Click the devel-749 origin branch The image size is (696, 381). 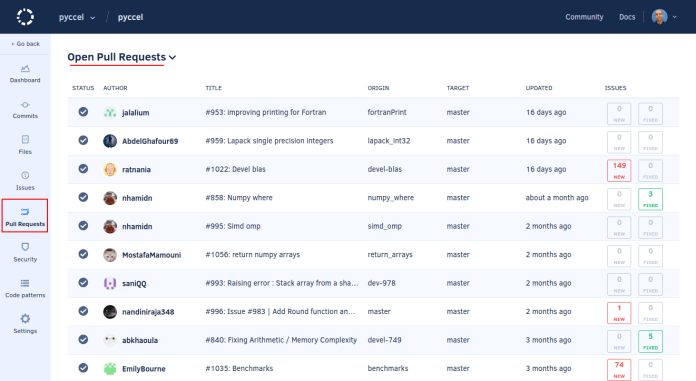[x=384, y=340]
